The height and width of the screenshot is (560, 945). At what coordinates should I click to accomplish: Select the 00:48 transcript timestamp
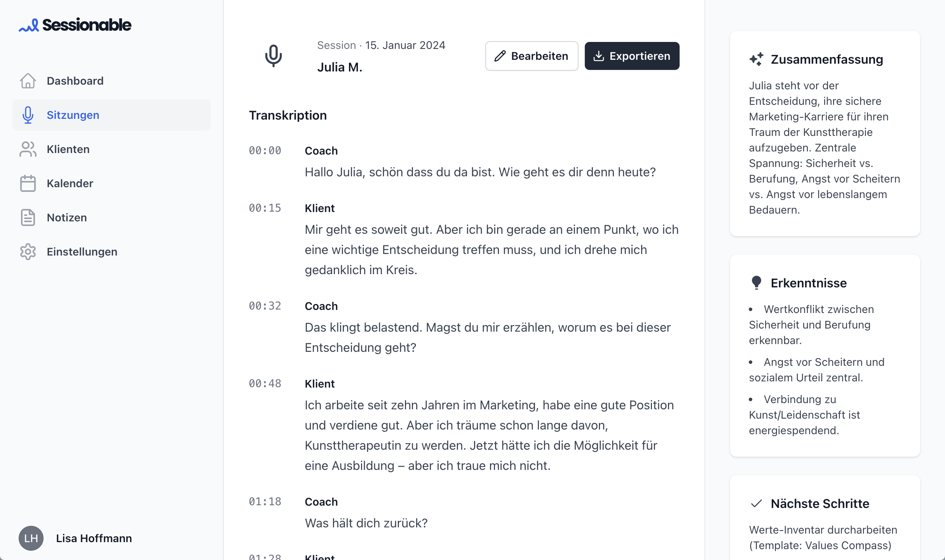tap(265, 384)
